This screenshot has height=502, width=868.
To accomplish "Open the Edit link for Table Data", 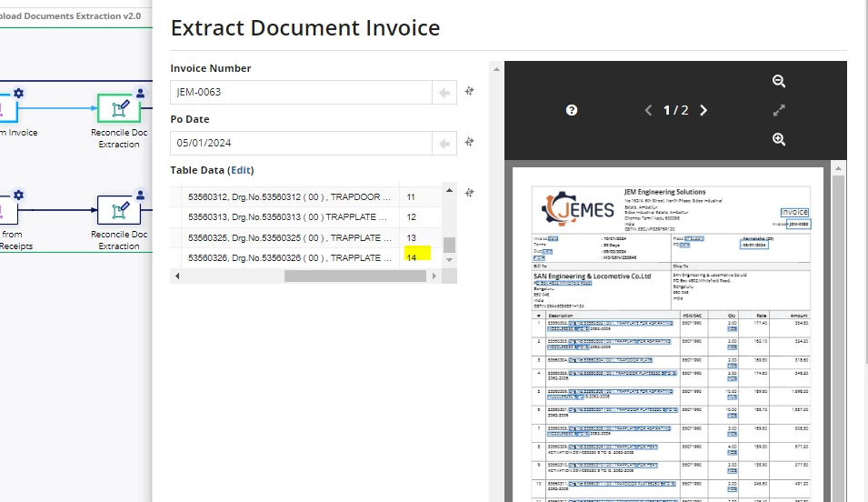I will pyautogui.click(x=241, y=170).
